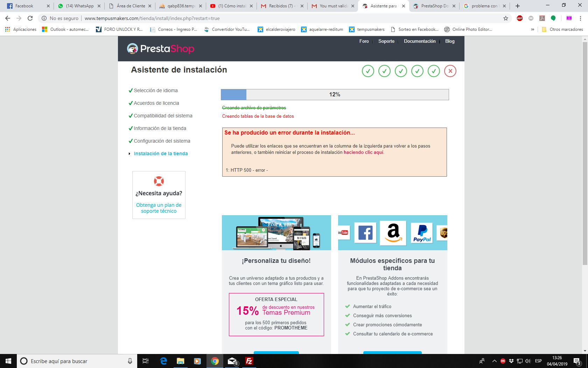Launch FileZilla from the taskbar
The width and height of the screenshot is (588, 368).
(x=249, y=361)
